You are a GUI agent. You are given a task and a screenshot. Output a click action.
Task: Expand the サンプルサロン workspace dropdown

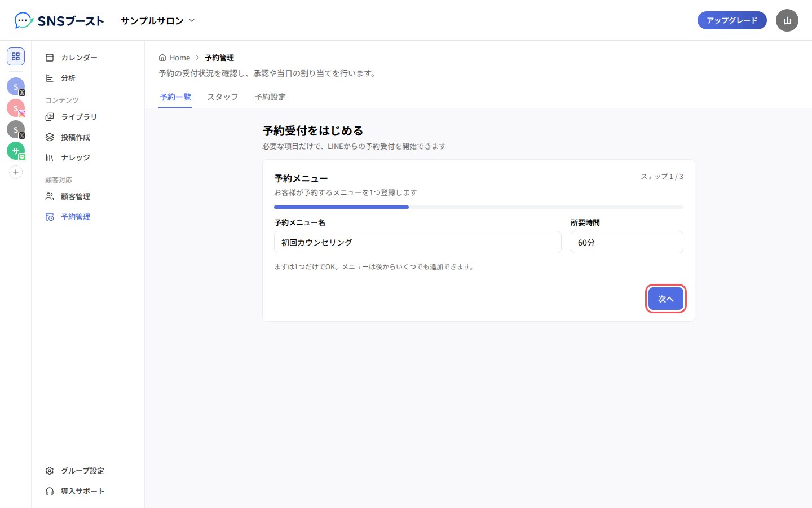[x=158, y=21]
